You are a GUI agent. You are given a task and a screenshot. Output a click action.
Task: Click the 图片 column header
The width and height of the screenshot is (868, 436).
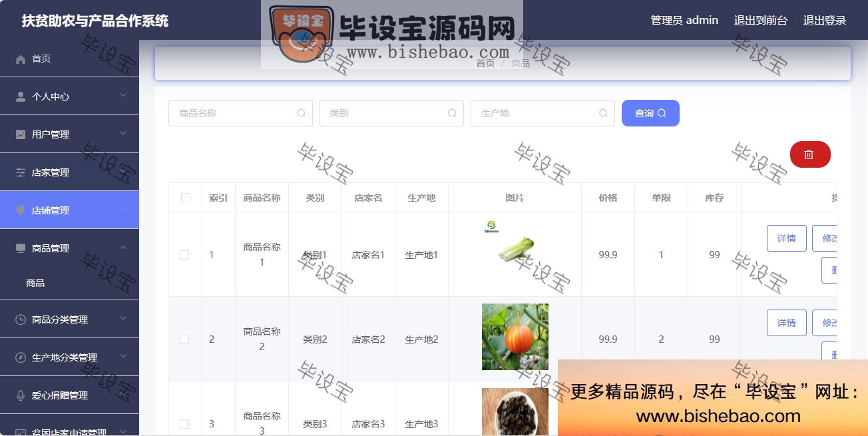click(x=515, y=198)
